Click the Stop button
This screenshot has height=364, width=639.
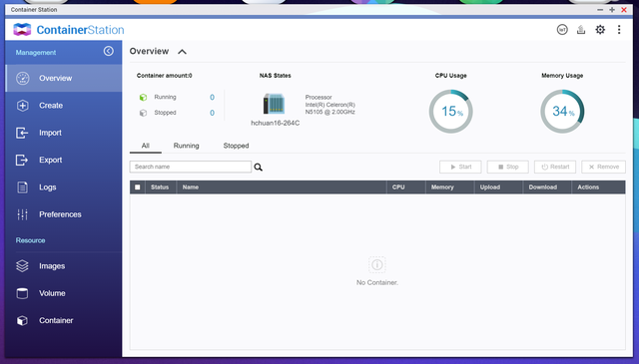click(508, 167)
